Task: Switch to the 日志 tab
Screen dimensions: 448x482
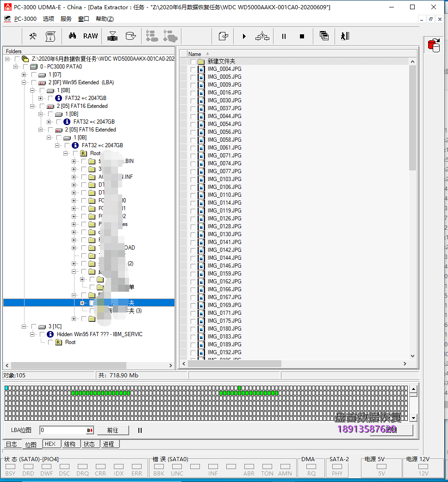Action: [12, 444]
